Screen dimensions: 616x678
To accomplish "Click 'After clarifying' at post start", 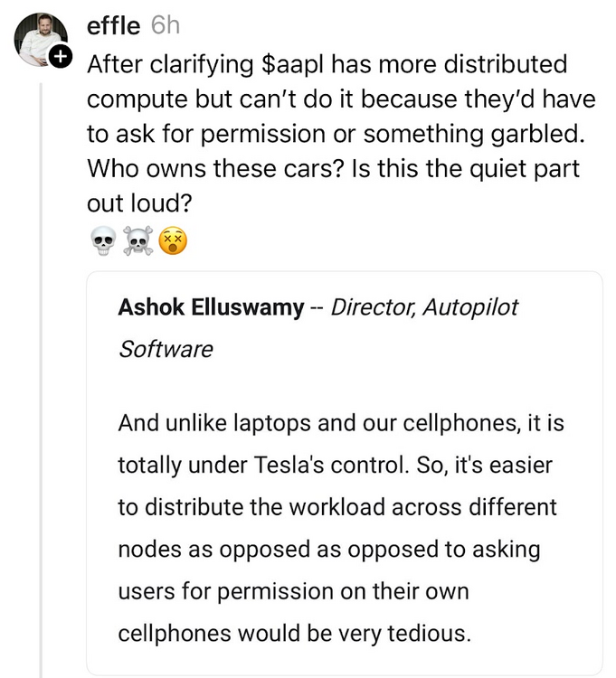I will coord(154,66).
